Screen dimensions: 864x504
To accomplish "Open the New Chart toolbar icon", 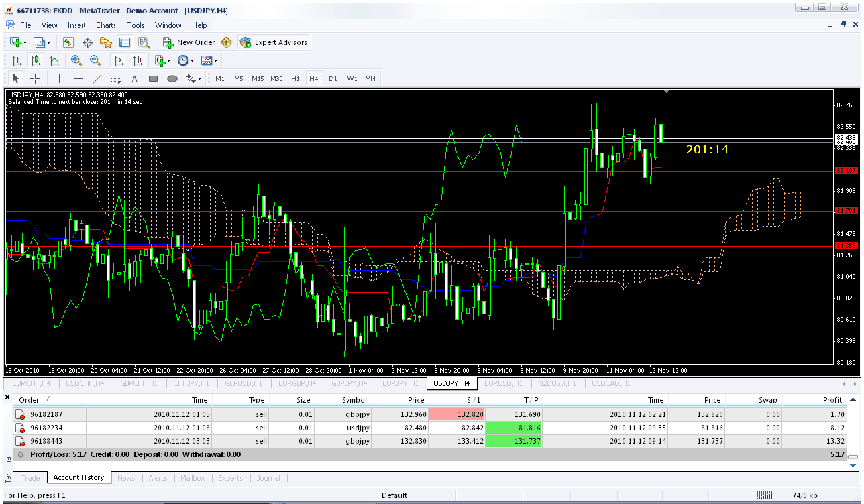I will [15, 42].
